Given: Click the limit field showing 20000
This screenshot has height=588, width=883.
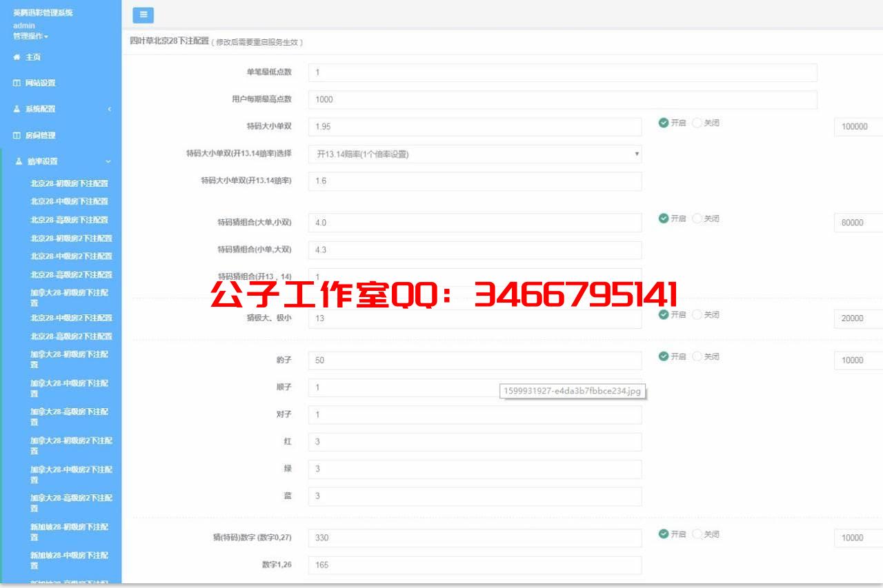Looking at the screenshot, I should point(858,318).
